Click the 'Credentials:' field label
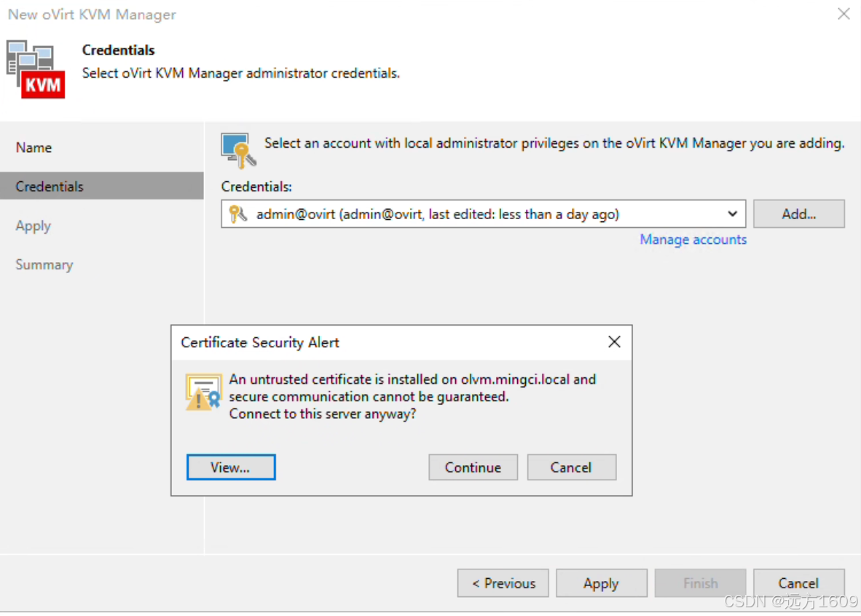 pyautogui.click(x=256, y=186)
